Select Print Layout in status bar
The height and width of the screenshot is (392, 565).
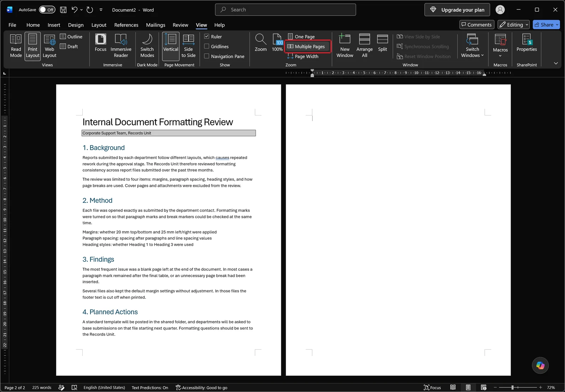point(468,387)
